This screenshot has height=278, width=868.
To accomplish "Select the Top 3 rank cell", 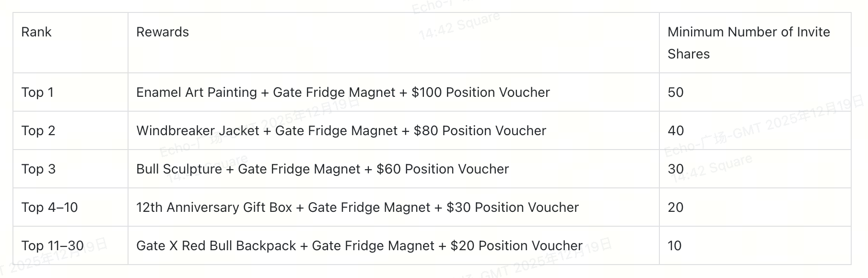I will (38, 169).
